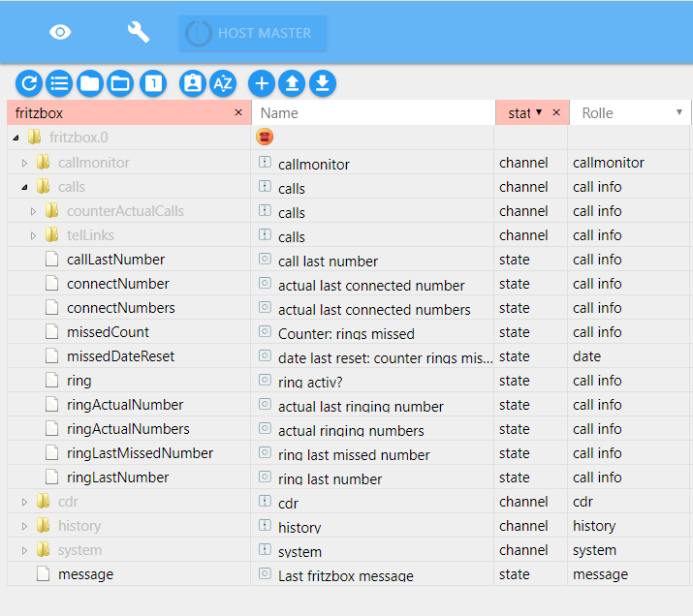The image size is (693, 616).
Task: Click the 'system' name cell
Action: (x=299, y=552)
